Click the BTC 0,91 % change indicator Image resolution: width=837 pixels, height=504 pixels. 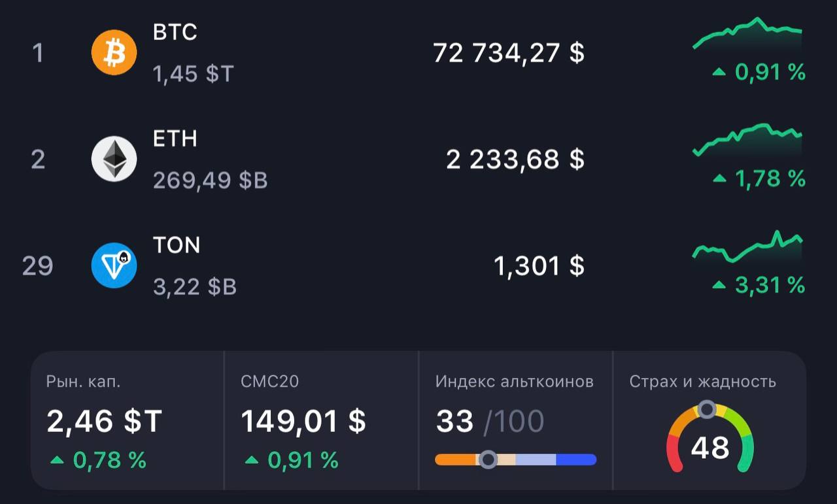tap(759, 72)
